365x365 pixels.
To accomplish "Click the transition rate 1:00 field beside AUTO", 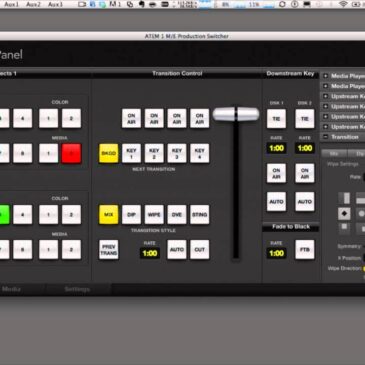I will tap(150, 253).
